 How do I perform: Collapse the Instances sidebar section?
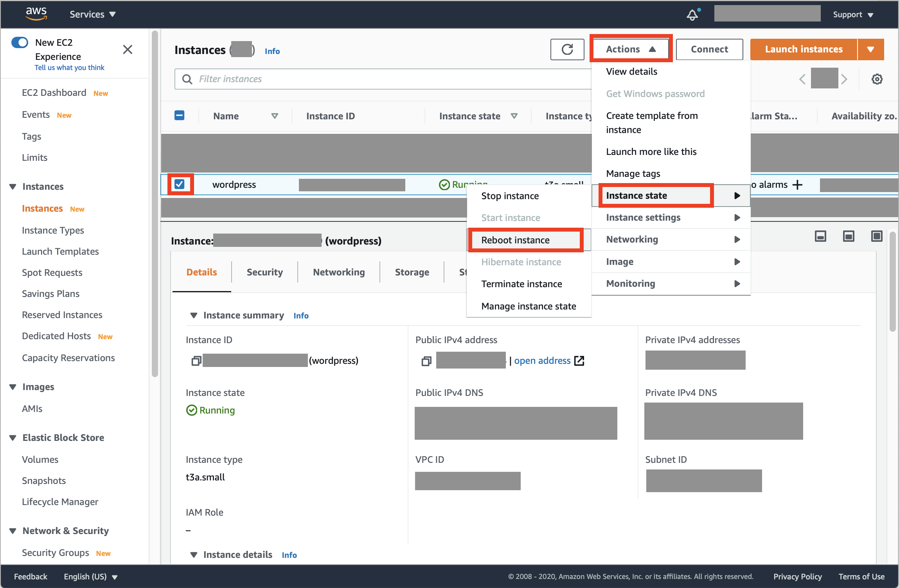(13, 187)
